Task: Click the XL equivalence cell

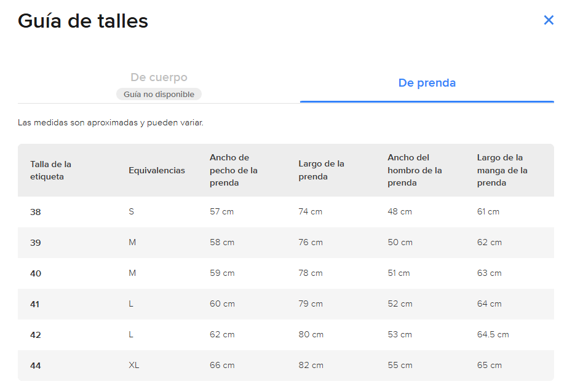Action: [134, 365]
